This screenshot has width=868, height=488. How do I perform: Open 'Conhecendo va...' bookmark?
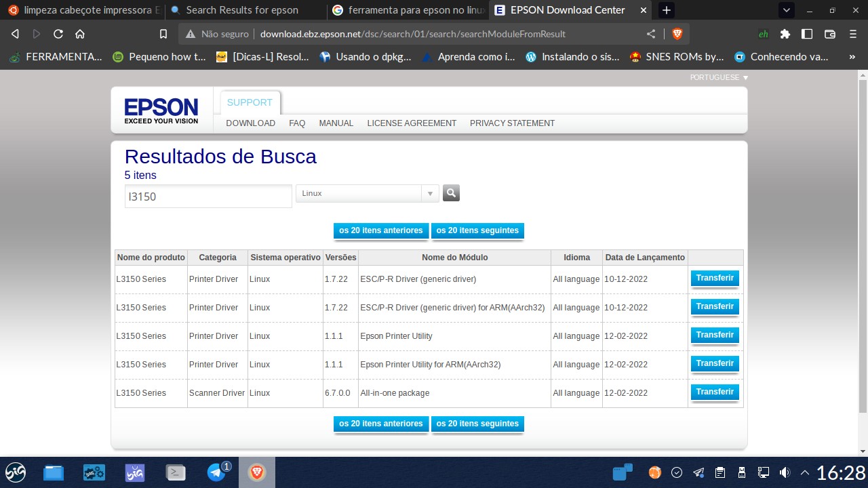(x=782, y=57)
